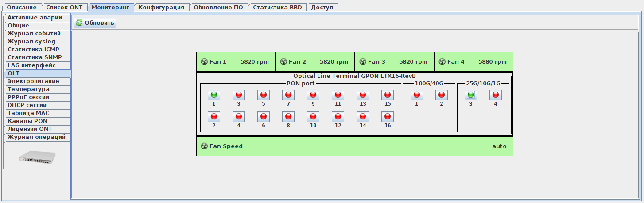Select PON port 4 status LED
Screen dimensions: 644x203
point(239,117)
